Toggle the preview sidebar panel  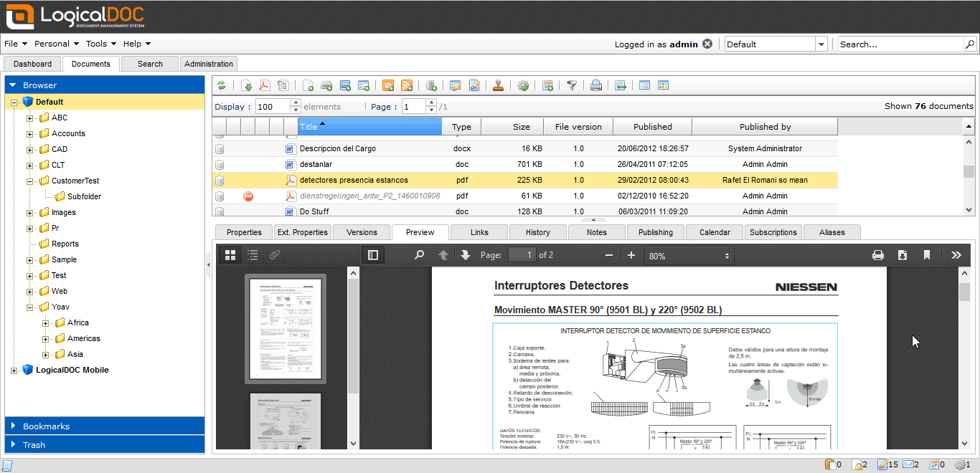point(372,254)
